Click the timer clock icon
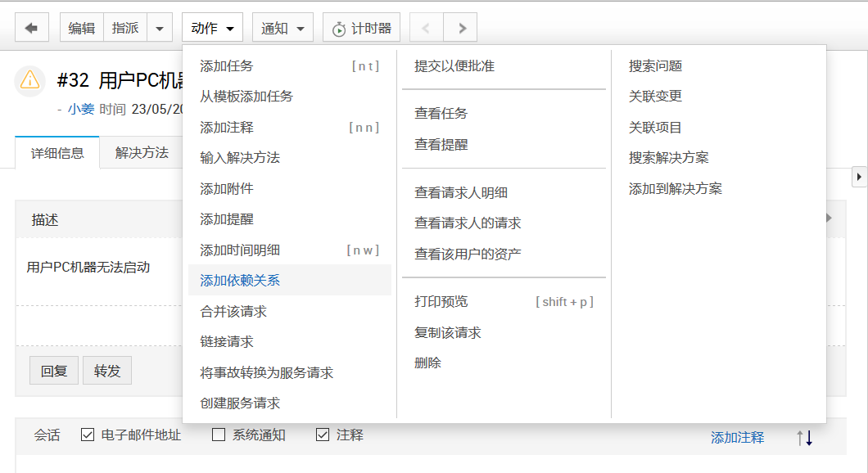The image size is (868, 473). tap(339, 29)
